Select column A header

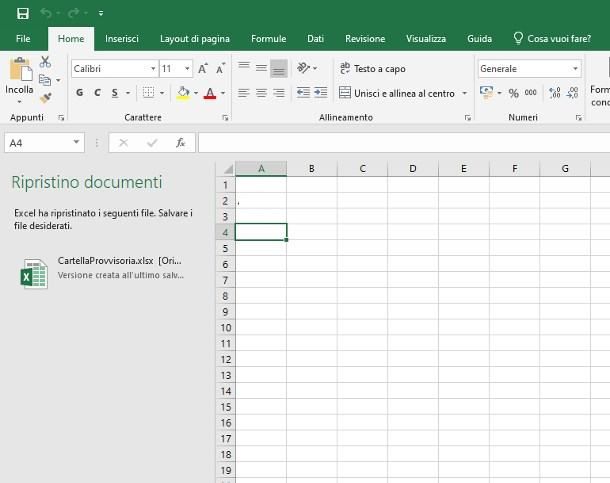click(x=261, y=169)
